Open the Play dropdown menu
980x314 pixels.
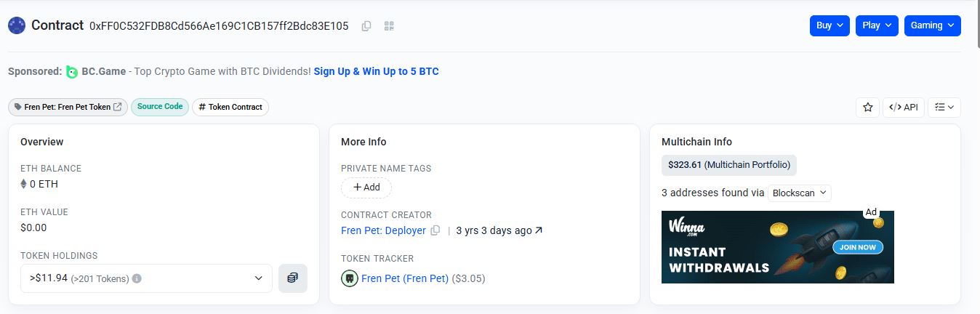pos(877,25)
